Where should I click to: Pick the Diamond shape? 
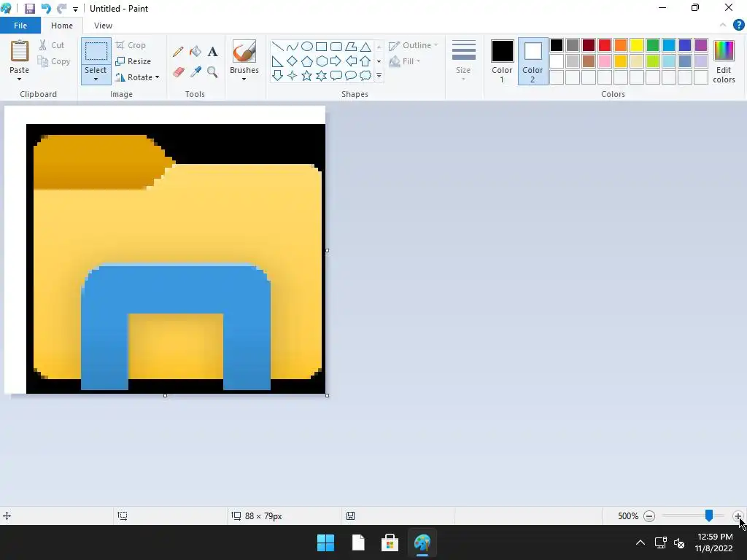click(x=292, y=61)
